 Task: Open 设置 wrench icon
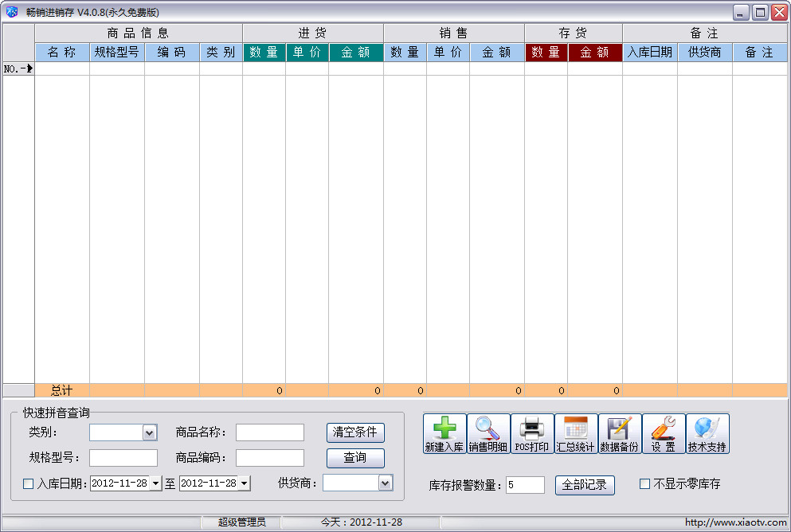664,433
